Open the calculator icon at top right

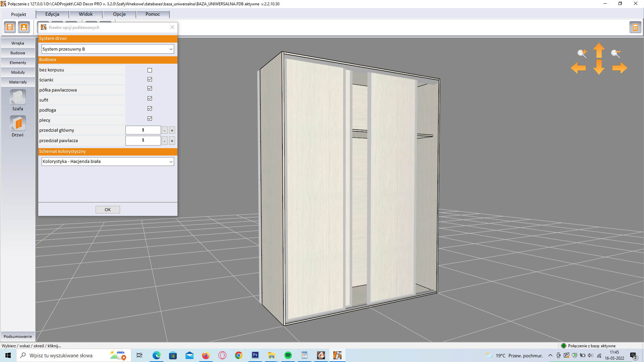pos(635,27)
